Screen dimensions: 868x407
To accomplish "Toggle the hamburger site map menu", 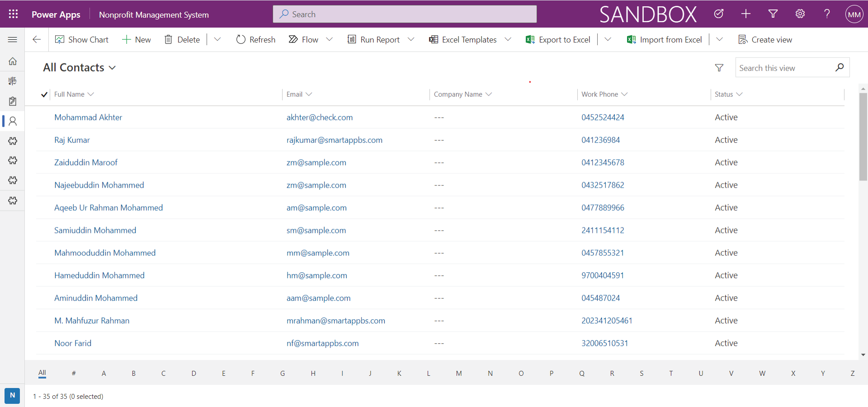I will point(13,40).
